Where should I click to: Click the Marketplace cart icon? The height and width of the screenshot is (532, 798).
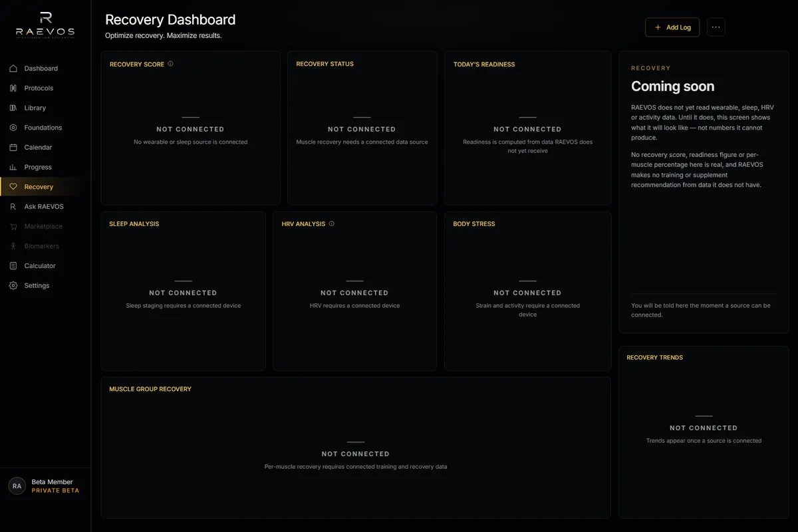[13, 226]
